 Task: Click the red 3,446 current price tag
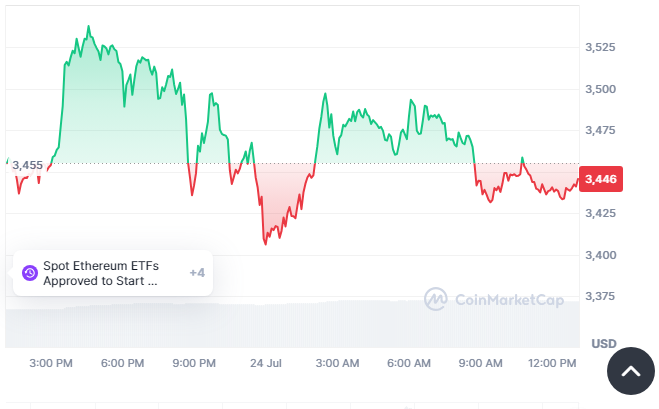click(600, 179)
